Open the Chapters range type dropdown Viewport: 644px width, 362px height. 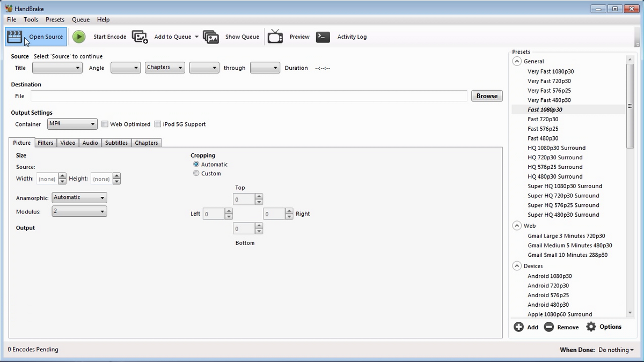point(165,68)
